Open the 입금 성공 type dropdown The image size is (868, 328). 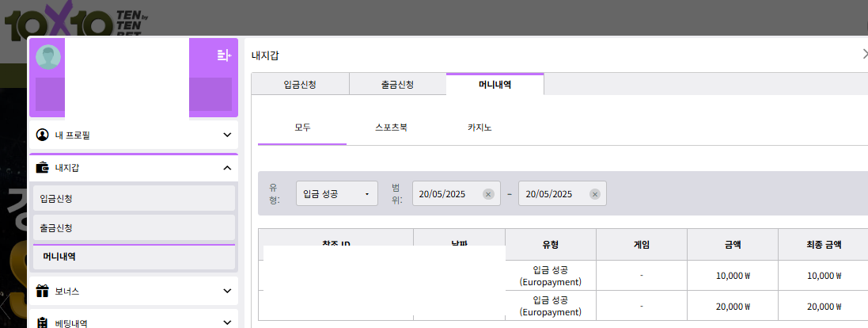[336, 194]
